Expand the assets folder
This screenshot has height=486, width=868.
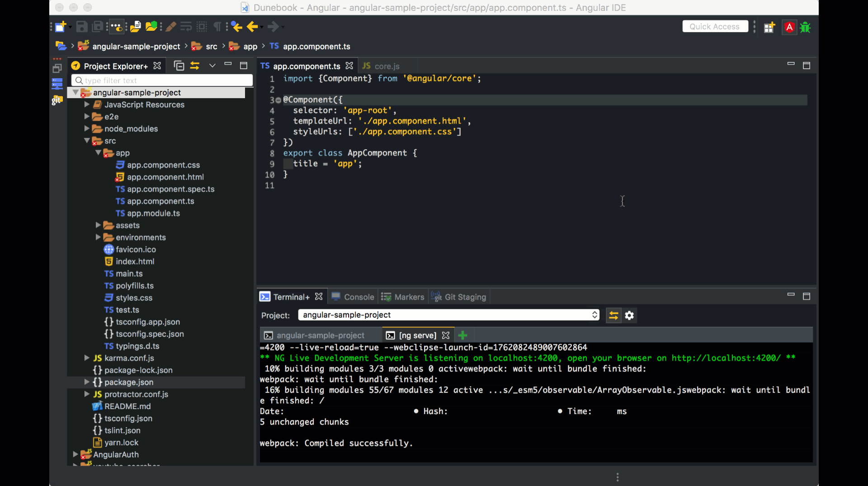click(98, 225)
